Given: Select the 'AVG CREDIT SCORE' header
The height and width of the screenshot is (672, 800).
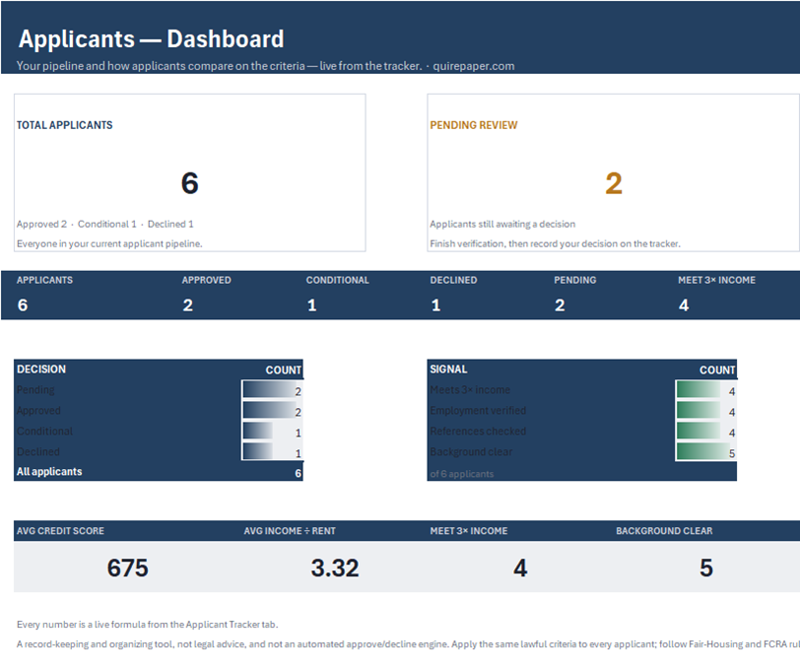Looking at the screenshot, I should tap(60, 531).
